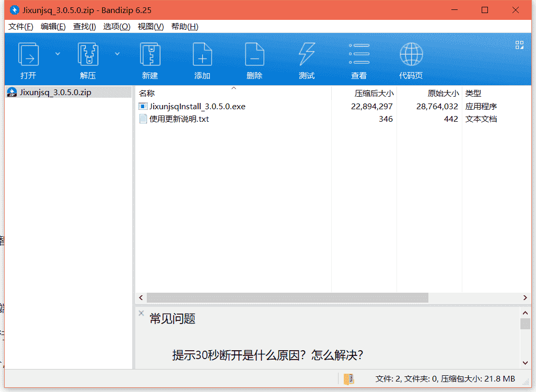This screenshot has width=536, height=392.
Task: Select the 使用更新说明.txt file icon
Action: pos(143,119)
